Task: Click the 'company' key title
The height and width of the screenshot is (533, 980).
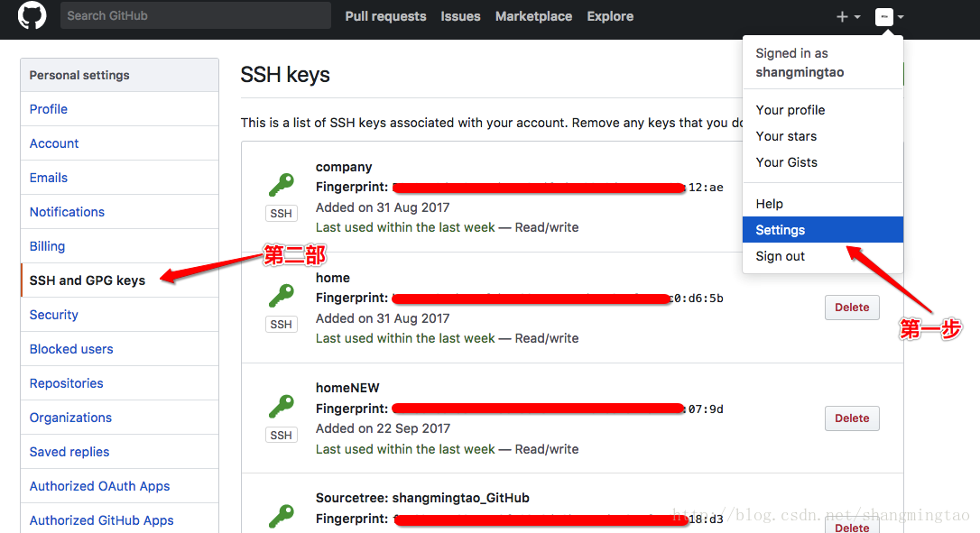Action: tap(344, 167)
